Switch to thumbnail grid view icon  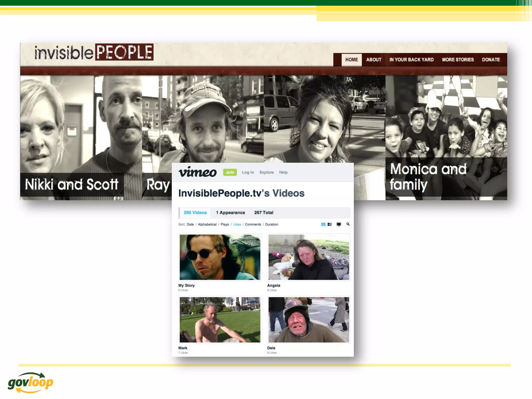(x=323, y=224)
